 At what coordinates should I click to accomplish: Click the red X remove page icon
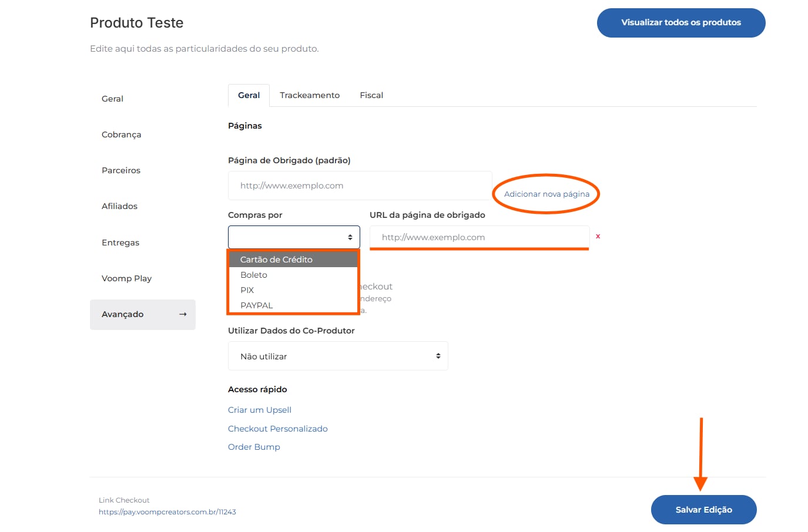tap(598, 236)
